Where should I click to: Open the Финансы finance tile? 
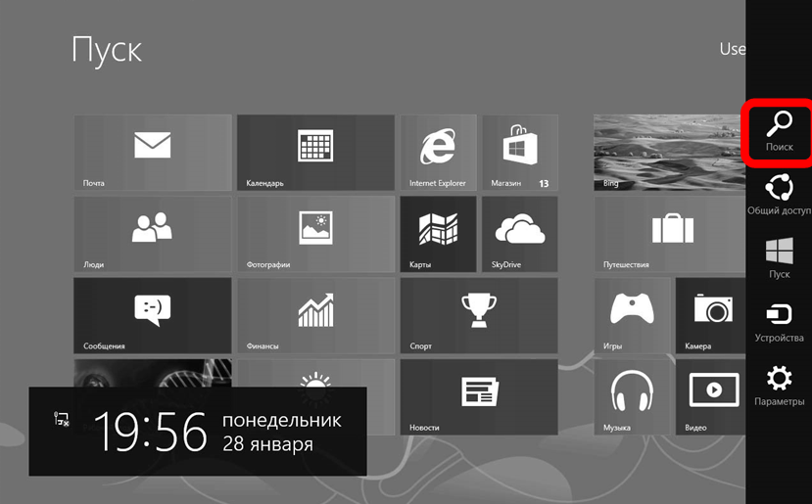point(315,315)
